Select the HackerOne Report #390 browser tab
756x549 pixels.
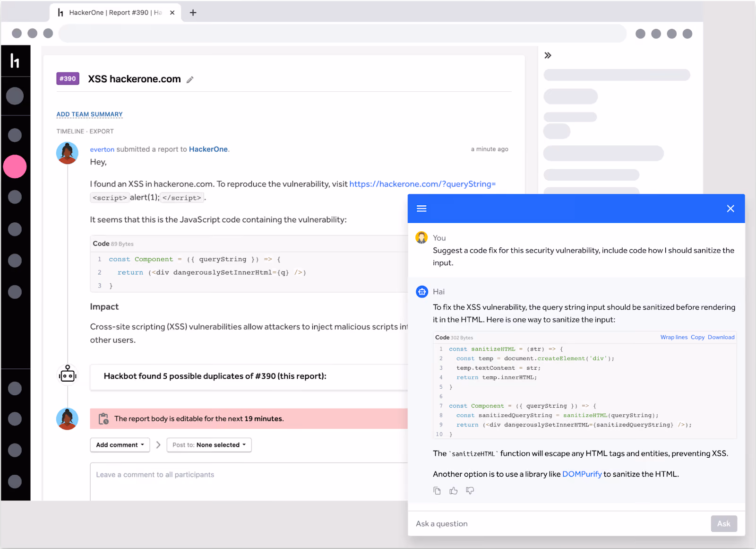tap(115, 13)
